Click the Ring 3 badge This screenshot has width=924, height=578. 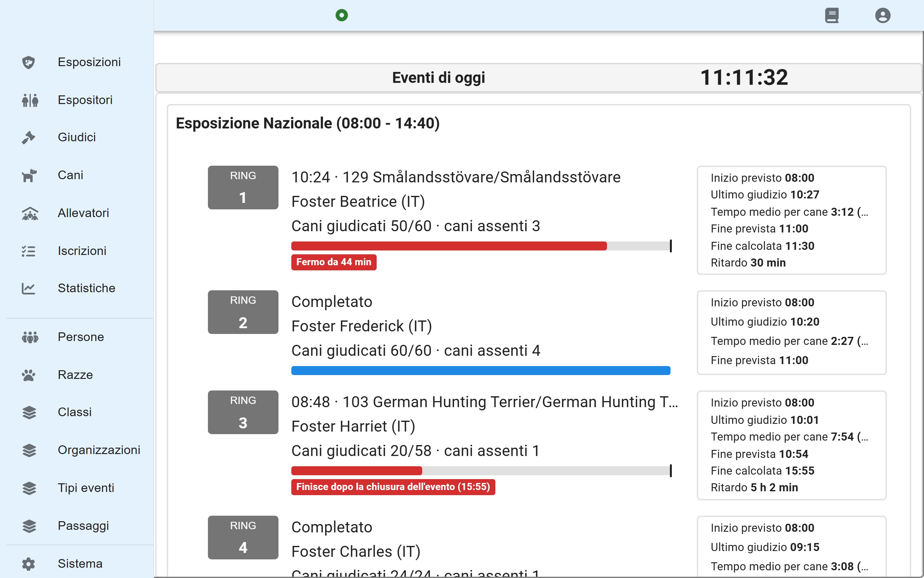click(x=243, y=412)
